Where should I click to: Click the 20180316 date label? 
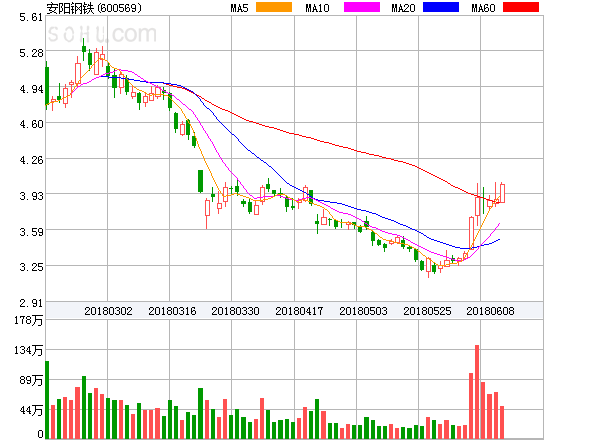[172, 311]
